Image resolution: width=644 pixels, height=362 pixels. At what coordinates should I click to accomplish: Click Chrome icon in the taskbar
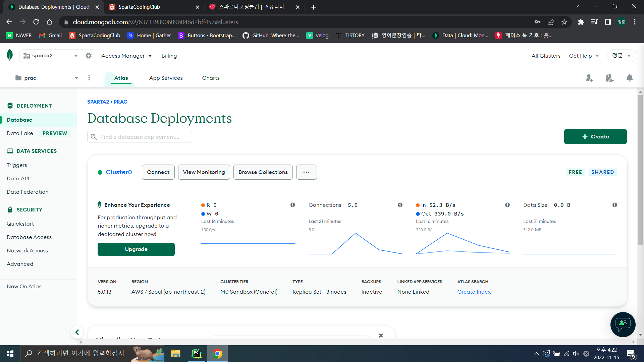(218, 354)
